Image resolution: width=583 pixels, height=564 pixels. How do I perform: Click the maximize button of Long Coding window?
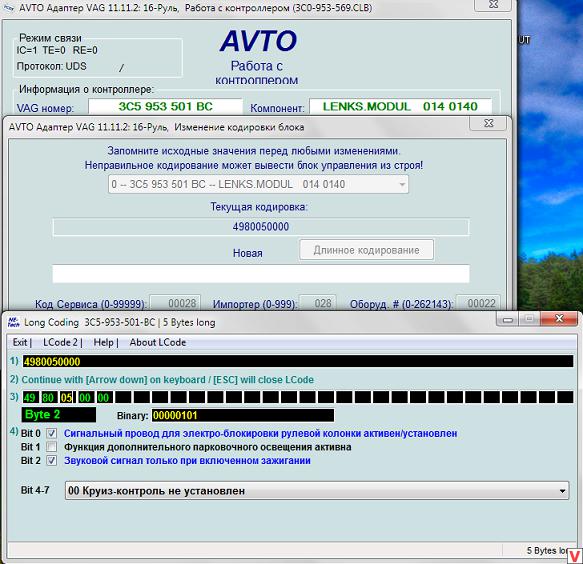point(529,319)
